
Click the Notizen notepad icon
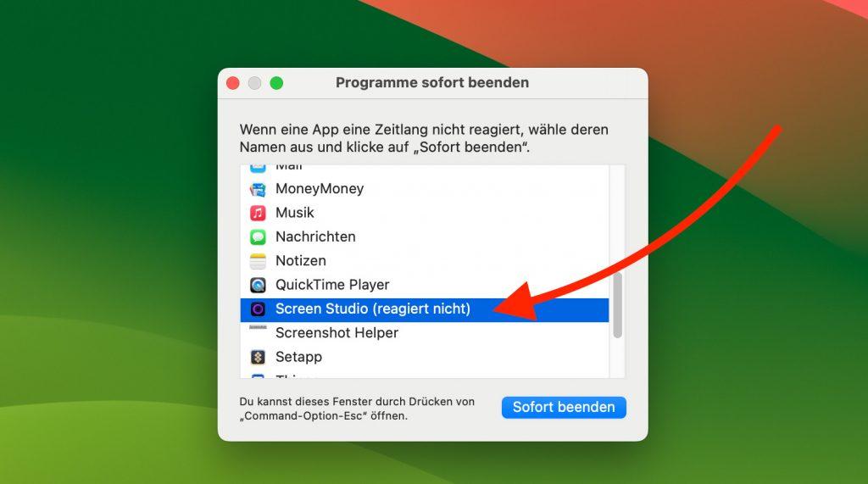click(258, 261)
